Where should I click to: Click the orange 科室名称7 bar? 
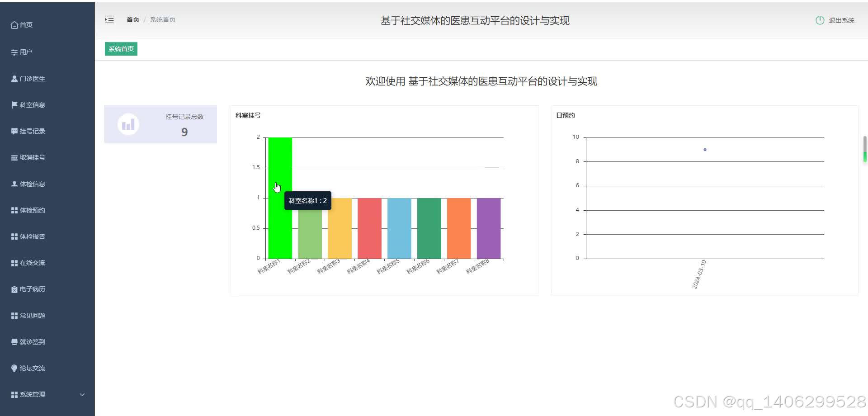pos(459,228)
